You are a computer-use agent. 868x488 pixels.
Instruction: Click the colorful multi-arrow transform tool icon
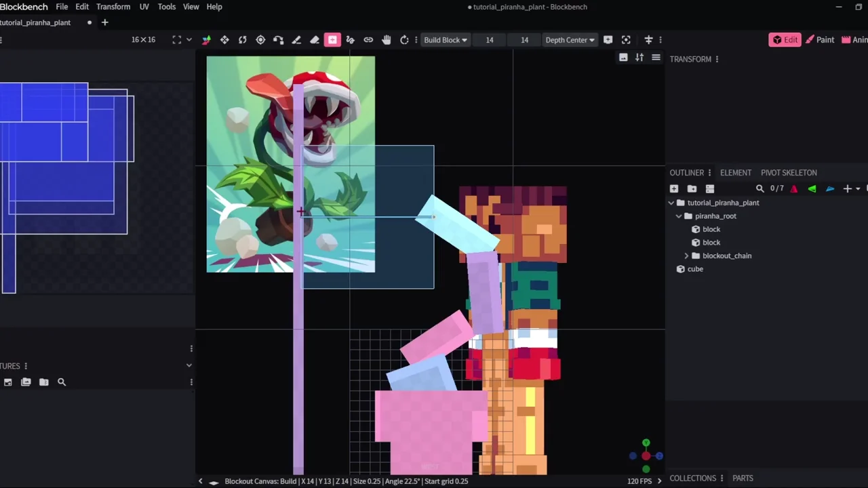pyautogui.click(x=206, y=40)
